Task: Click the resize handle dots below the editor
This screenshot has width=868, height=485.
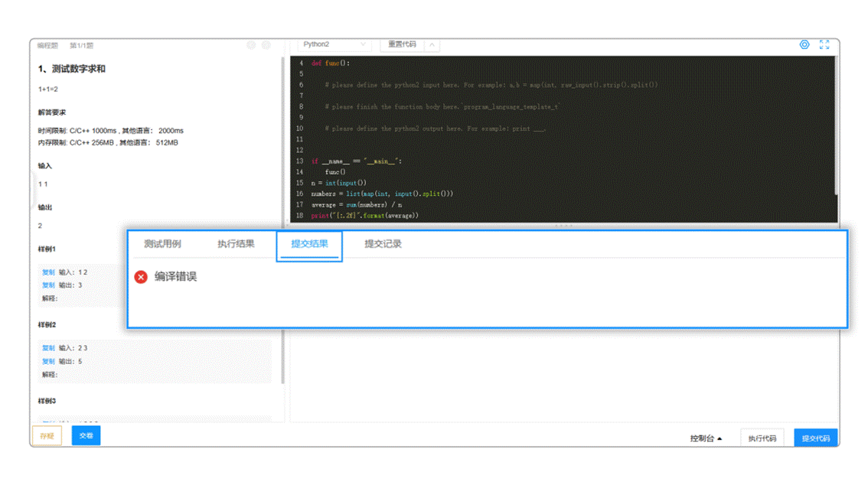Action: (563, 226)
